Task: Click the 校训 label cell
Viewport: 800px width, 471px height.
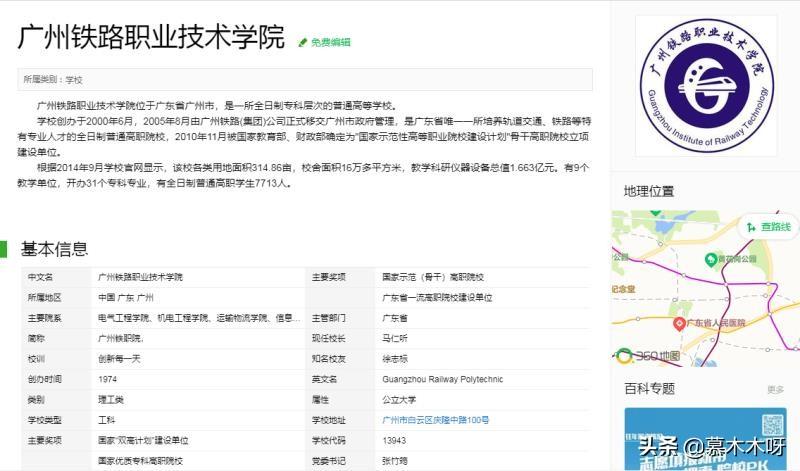Action: tap(56, 359)
